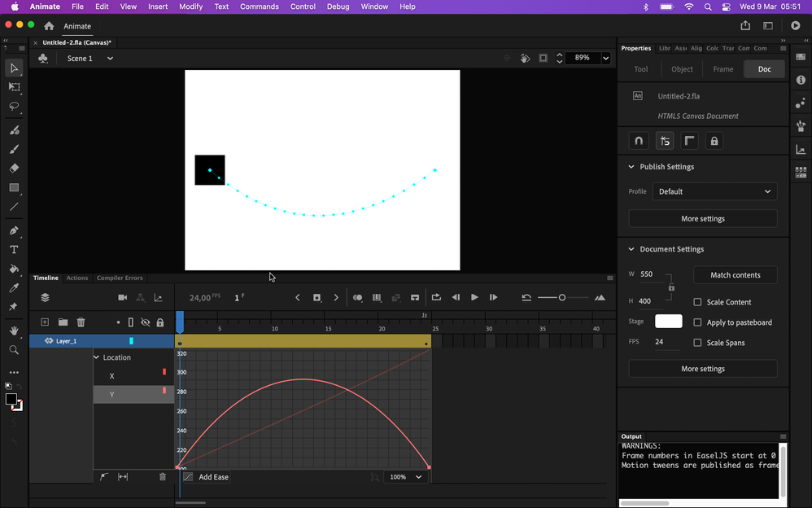
Task: Open the Profile dropdown
Action: pos(714,191)
